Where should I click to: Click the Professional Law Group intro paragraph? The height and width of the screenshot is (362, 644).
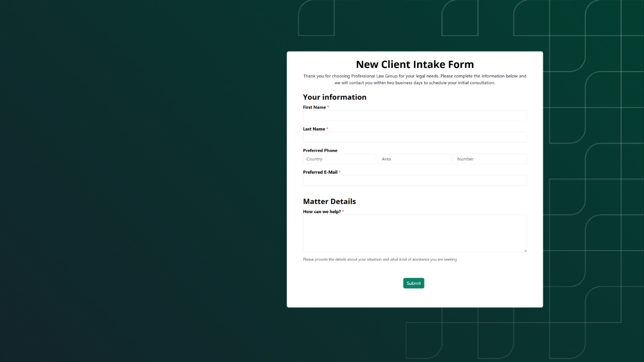click(414, 79)
